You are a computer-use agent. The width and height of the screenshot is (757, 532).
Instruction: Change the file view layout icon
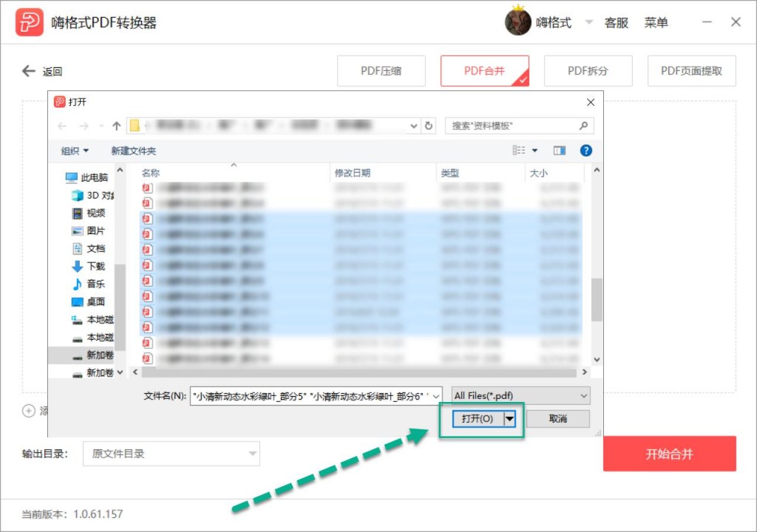519,151
